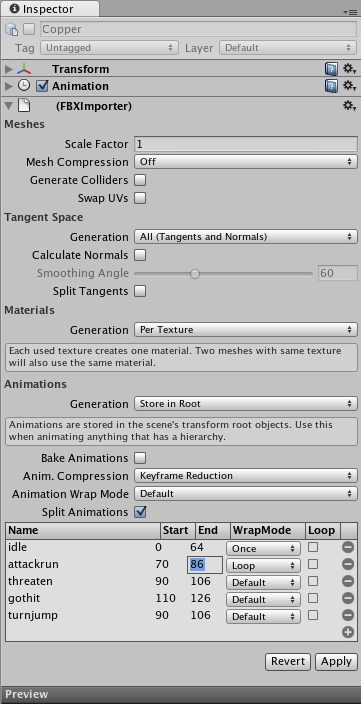Toggle the Copper object active checkbox
361x704 pixels.
pyautogui.click(x=29, y=29)
